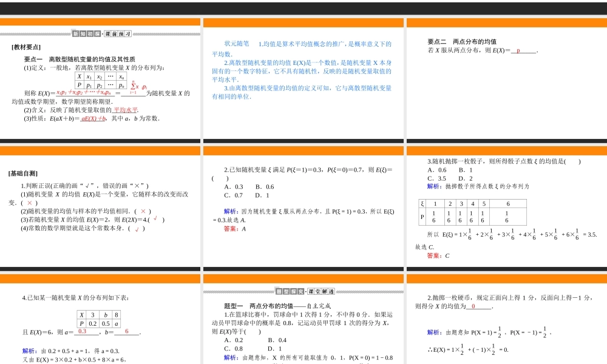Screen dimensions: 607x364
Task: Open the slide with question 2 about P(ξ=1)=0.3
Action: (x=303, y=209)
